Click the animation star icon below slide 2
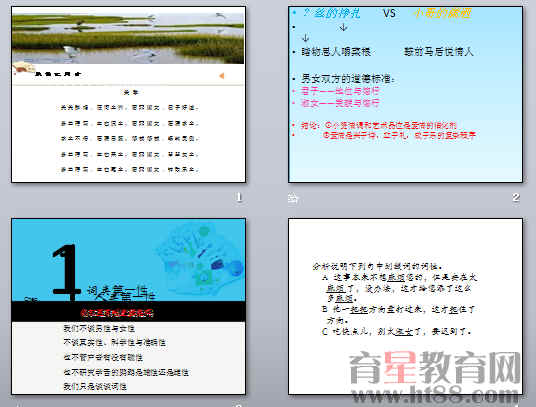This screenshot has width=536, height=407. point(293,199)
